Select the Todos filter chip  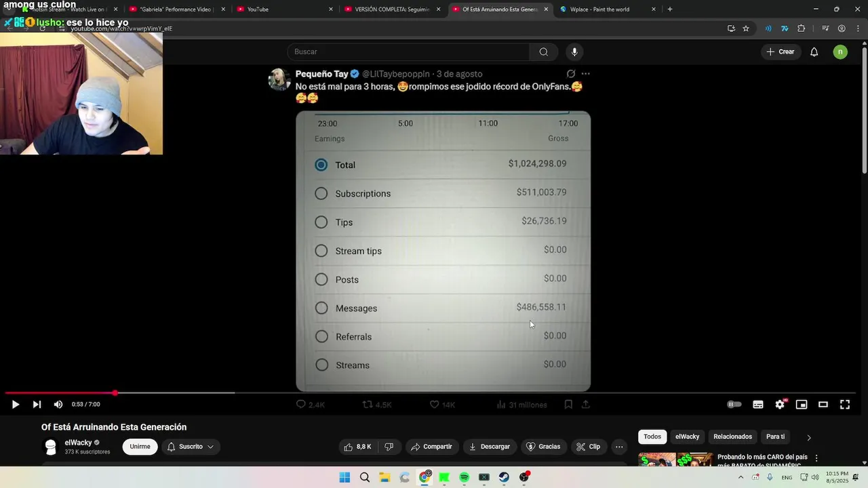(x=652, y=436)
